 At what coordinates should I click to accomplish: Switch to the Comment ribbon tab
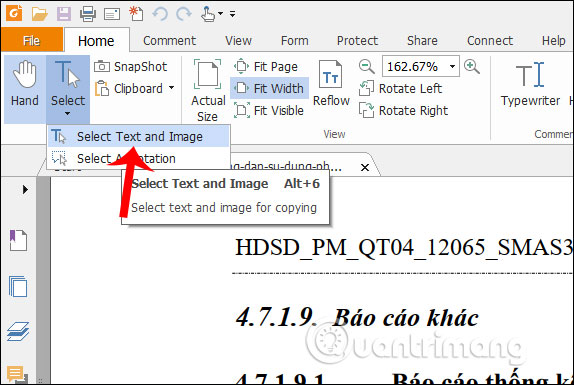click(169, 40)
